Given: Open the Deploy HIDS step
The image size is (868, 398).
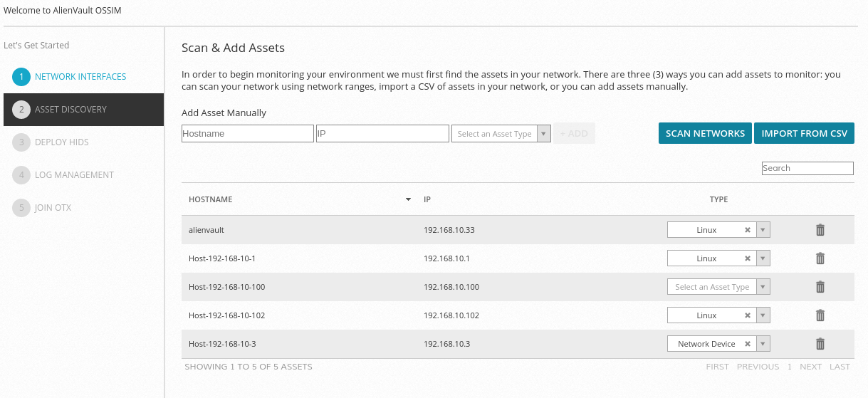Looking at the screenshot, I should click(61, 142).
